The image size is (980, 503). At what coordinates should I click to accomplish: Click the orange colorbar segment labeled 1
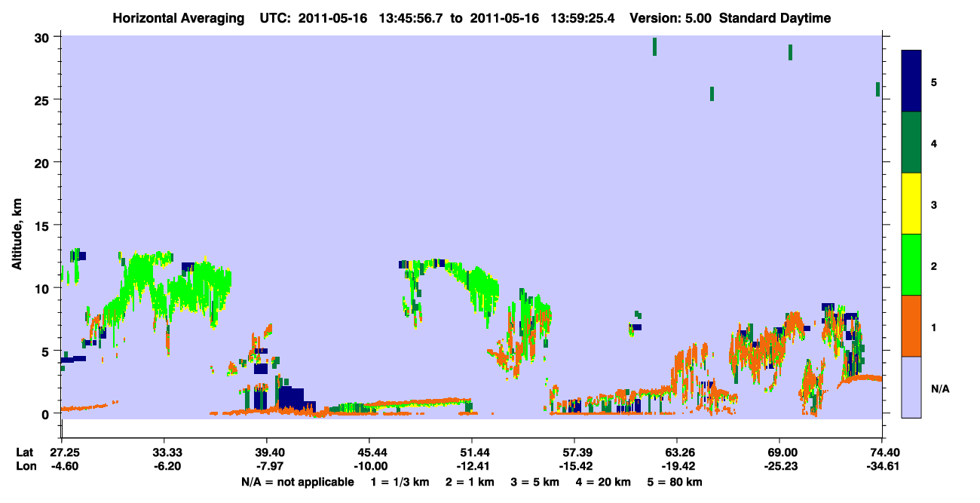[911, 326]
